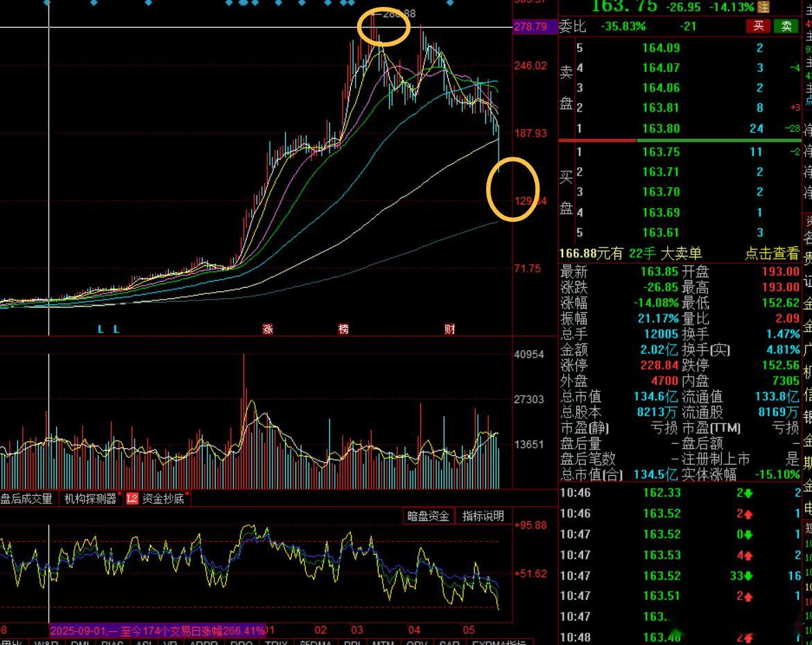
Task: Click the L2 icon beside 资金抄底
Action: click(x=132, y=499)
